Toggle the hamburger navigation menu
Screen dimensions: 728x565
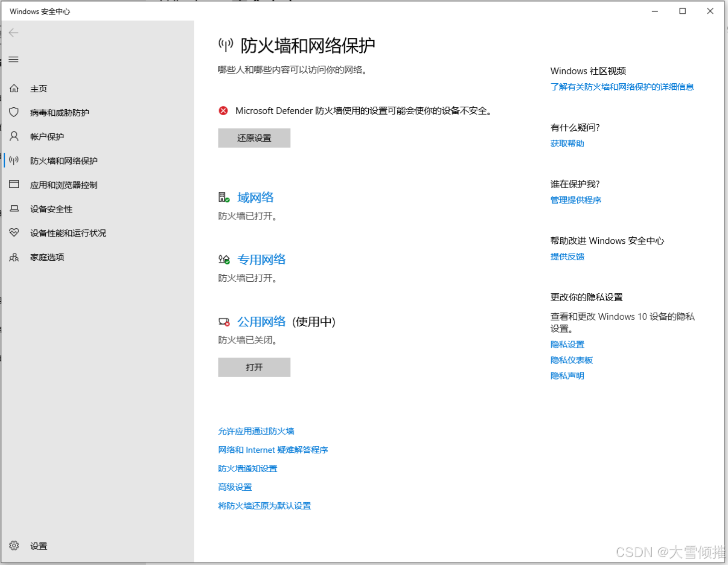pos(13,59)
